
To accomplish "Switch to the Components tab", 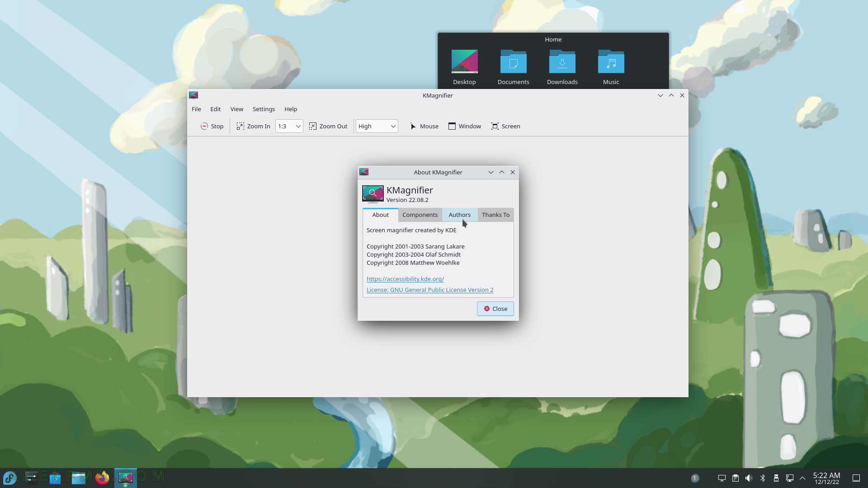I will (x=420, y=215).
